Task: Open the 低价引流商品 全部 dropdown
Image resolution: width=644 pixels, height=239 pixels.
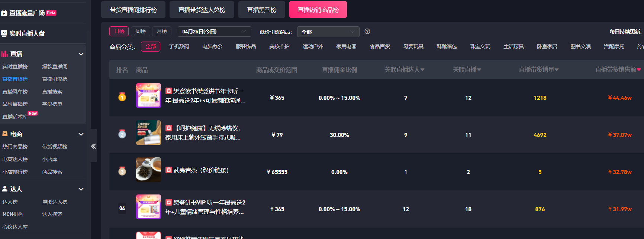Action: 328,32
